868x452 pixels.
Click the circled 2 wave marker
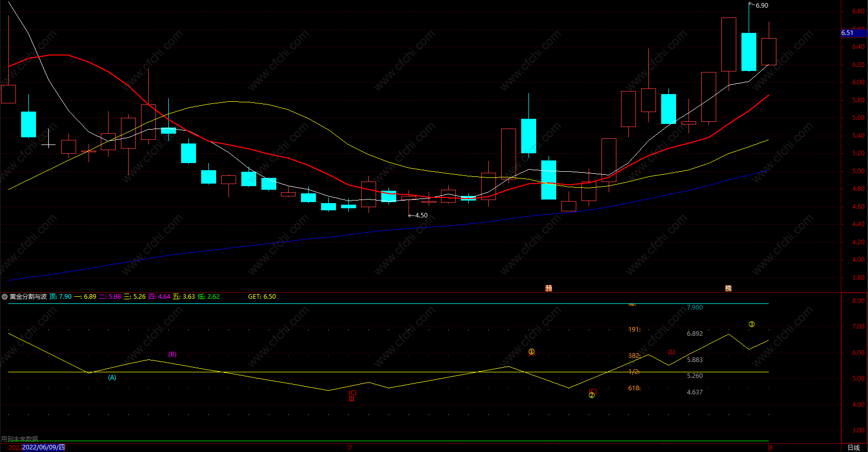592,395
